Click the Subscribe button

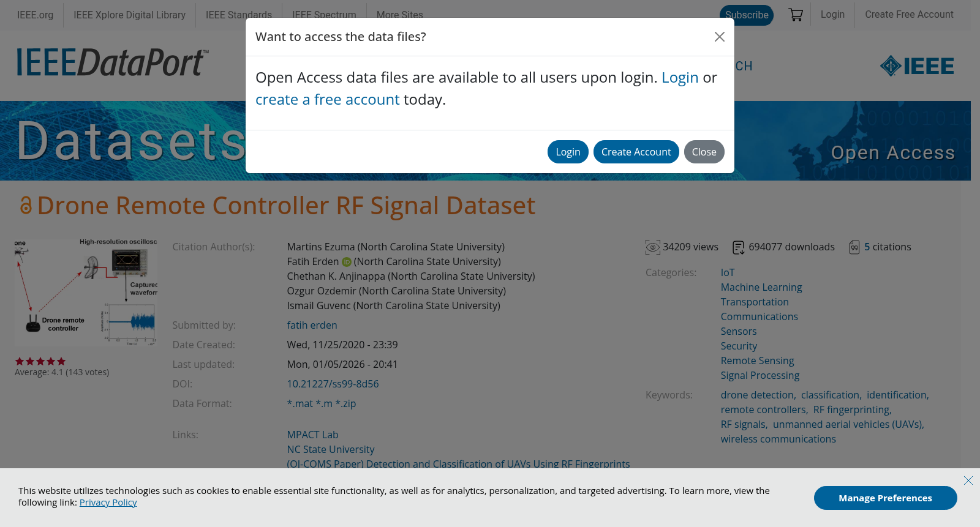(747, 15)
